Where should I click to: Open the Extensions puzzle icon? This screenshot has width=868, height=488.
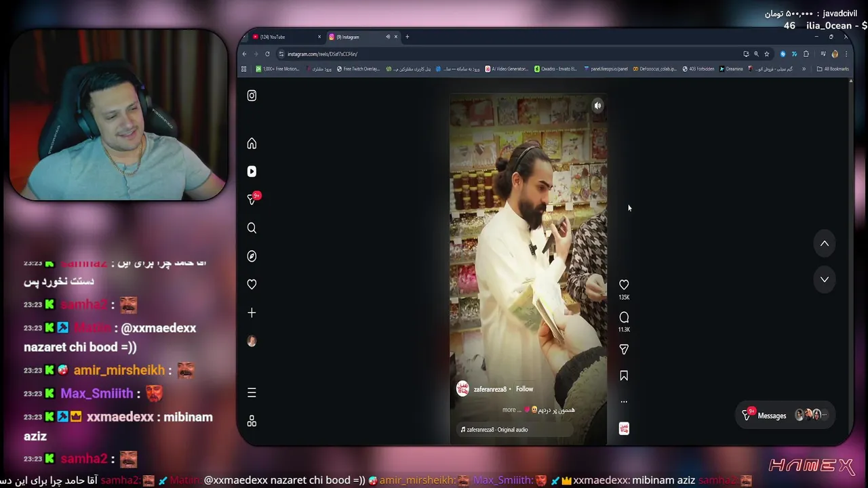[x=806, y=54]
